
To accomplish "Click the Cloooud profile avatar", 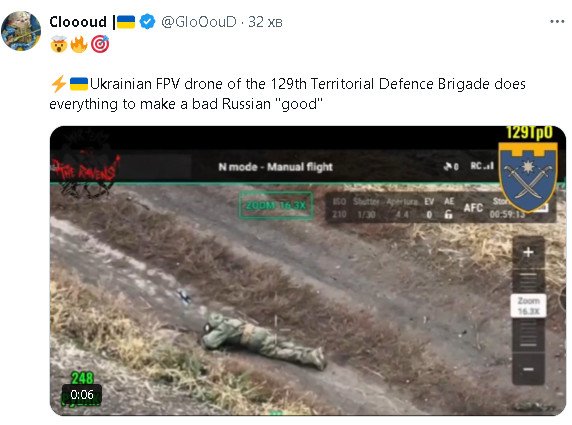I will tap(21, 31).
